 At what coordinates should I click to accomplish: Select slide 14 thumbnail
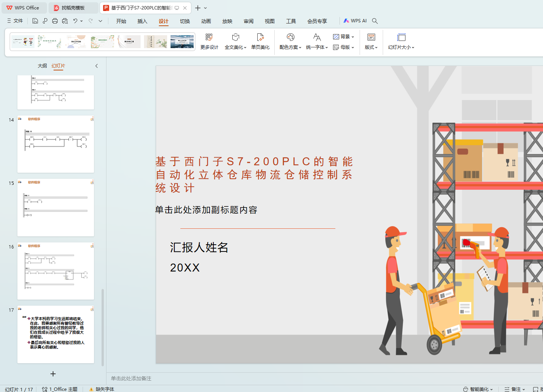(x=56, y=144)
